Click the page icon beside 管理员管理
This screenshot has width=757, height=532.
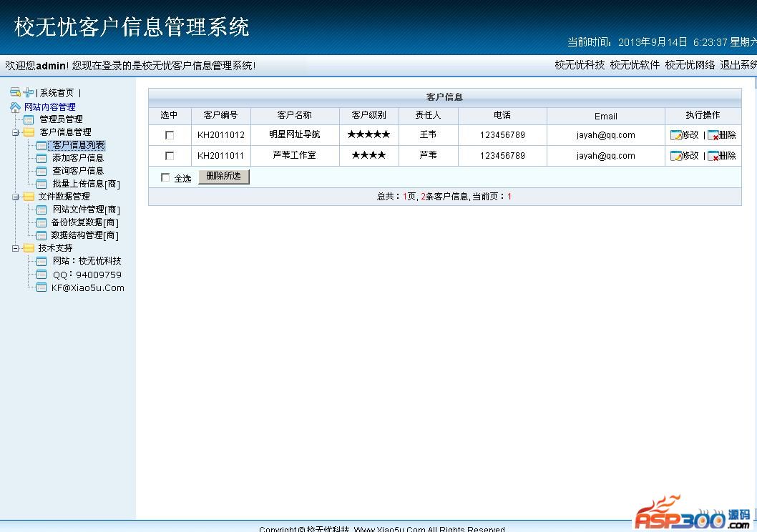(x=29, y=119)
